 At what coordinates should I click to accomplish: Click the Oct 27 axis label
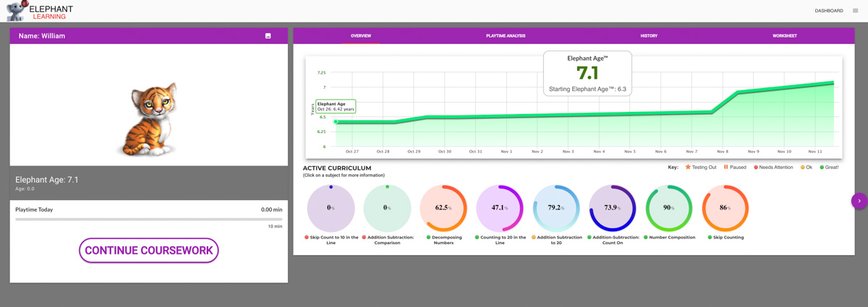click(x=352, y=152)
